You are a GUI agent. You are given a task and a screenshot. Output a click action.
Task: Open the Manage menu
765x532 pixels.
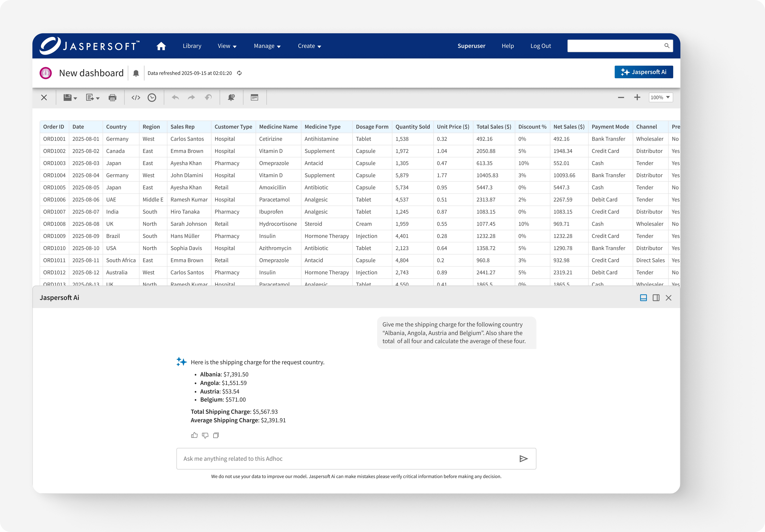tap(267, 46)
